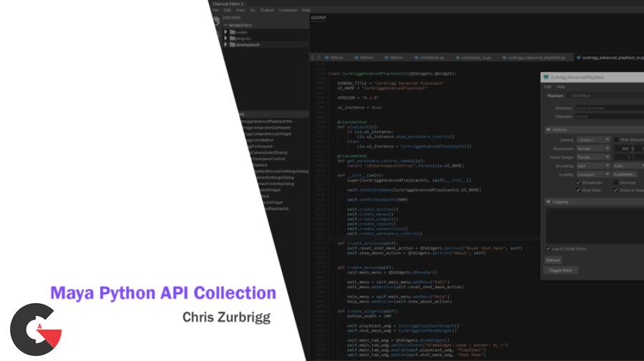Open the Edit menu in Charcoal Editor
644x361 pixels.
(227, 10)
